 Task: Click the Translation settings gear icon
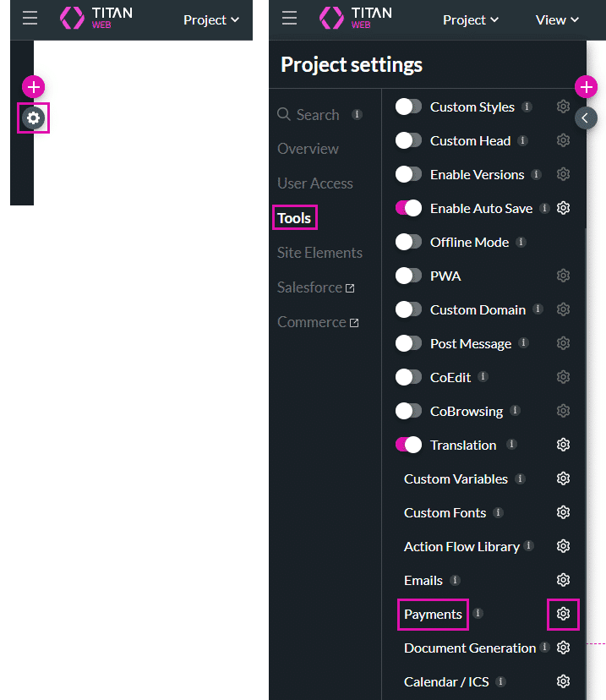coord(564,445)
